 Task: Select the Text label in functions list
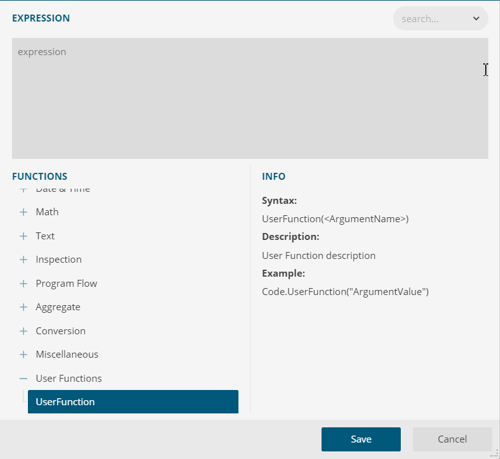(45, 236)
